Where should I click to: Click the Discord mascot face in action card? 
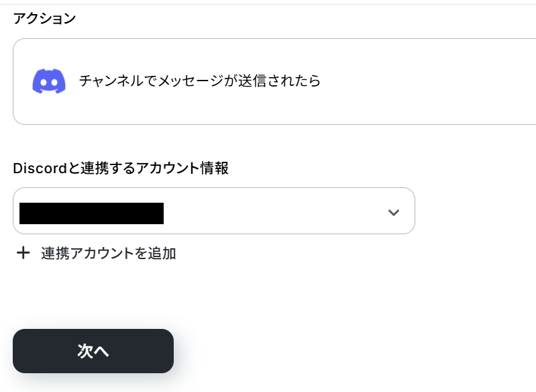49,81
